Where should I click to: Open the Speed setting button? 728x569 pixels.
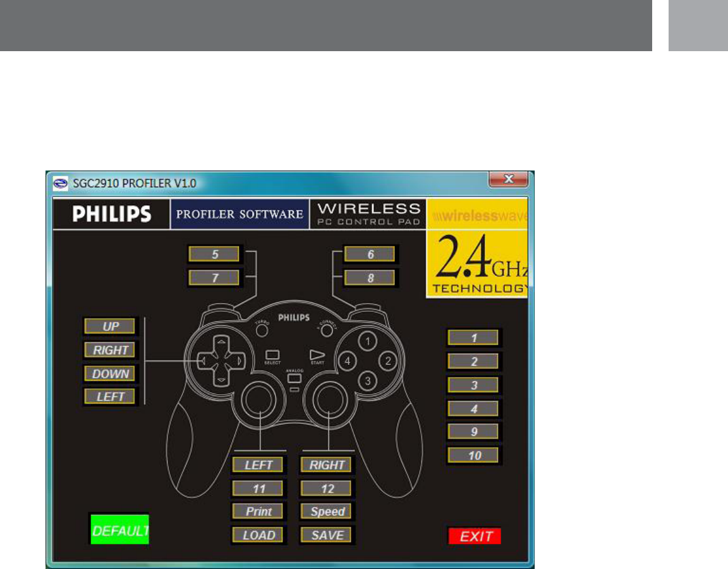click(x=326, y=512)
